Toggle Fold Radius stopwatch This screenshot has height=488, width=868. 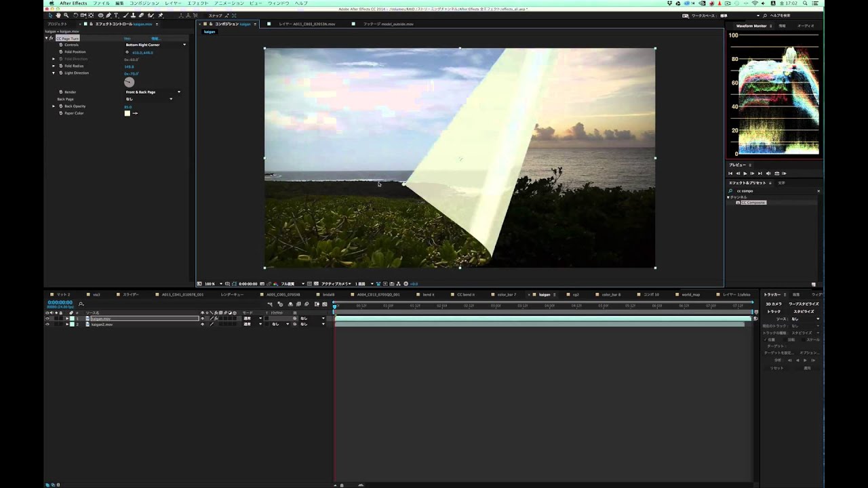click(x=61, y=66)
